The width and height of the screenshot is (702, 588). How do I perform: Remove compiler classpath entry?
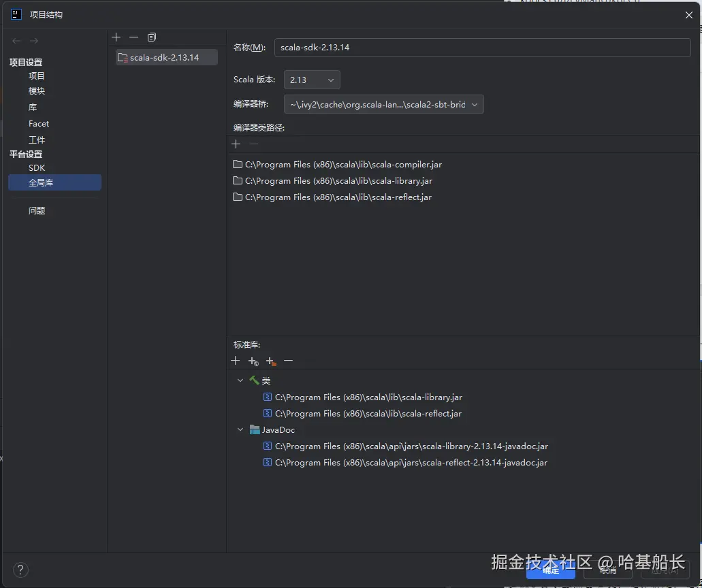(x=253, y=144)
